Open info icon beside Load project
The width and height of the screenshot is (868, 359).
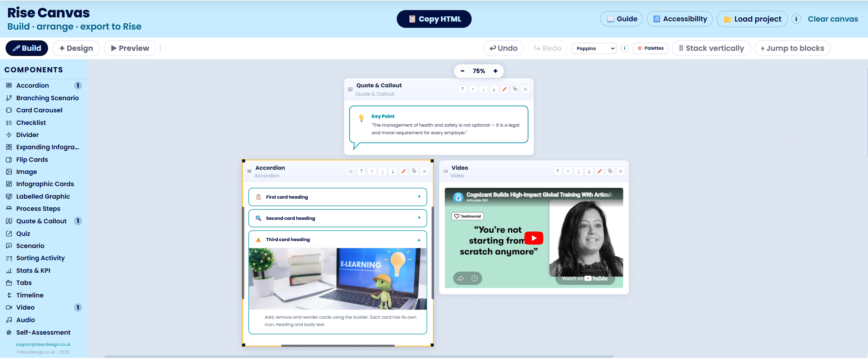[796, 19]
